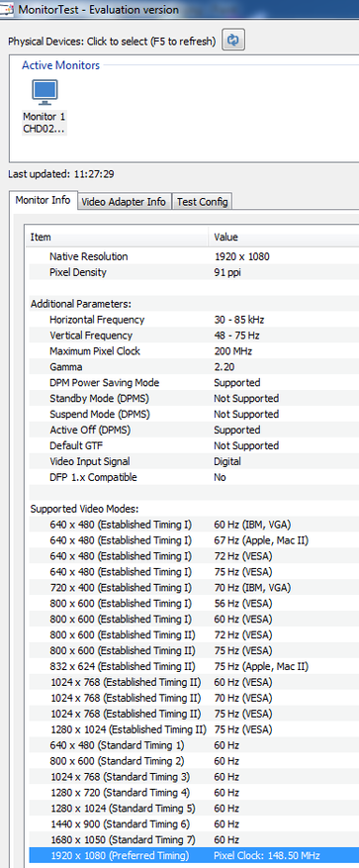Open the Test Config tab
Image resolution: width=359 pixels, height=868 pixels.
pos(202,202)
